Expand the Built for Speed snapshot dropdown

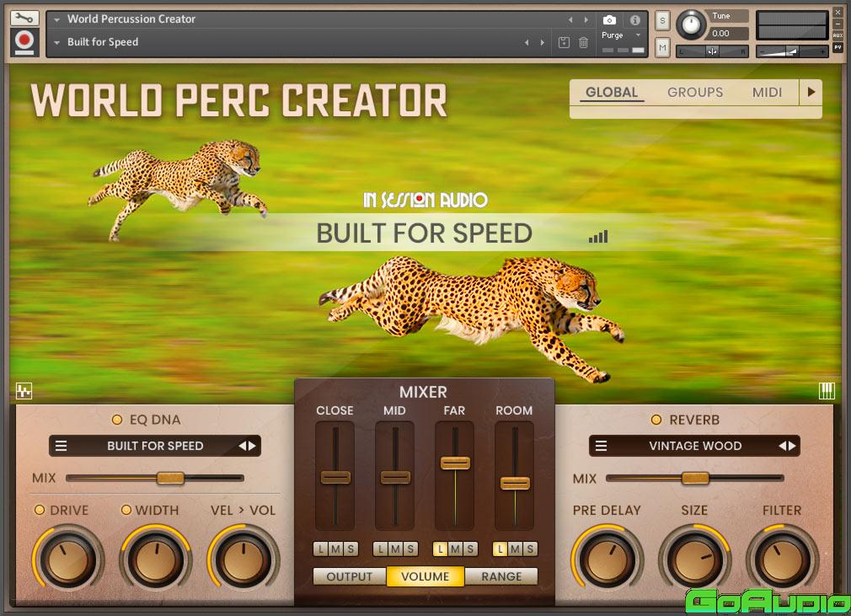click(57, 42)
